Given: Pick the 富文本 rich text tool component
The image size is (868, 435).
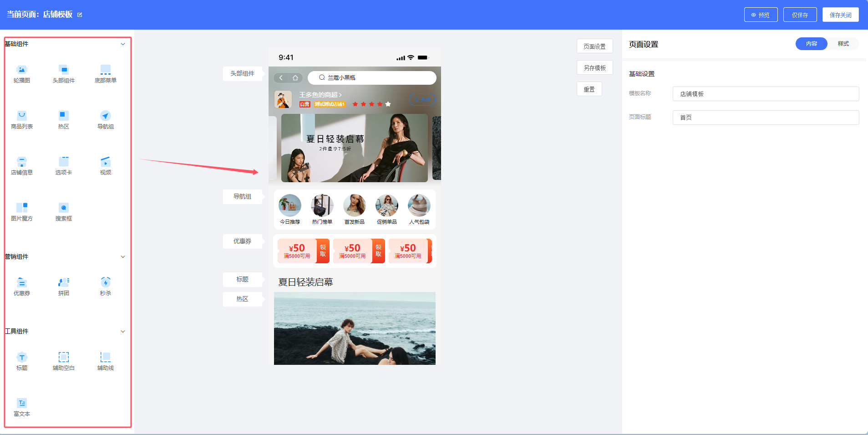Looking at the screenshot, I should [22, 404].
